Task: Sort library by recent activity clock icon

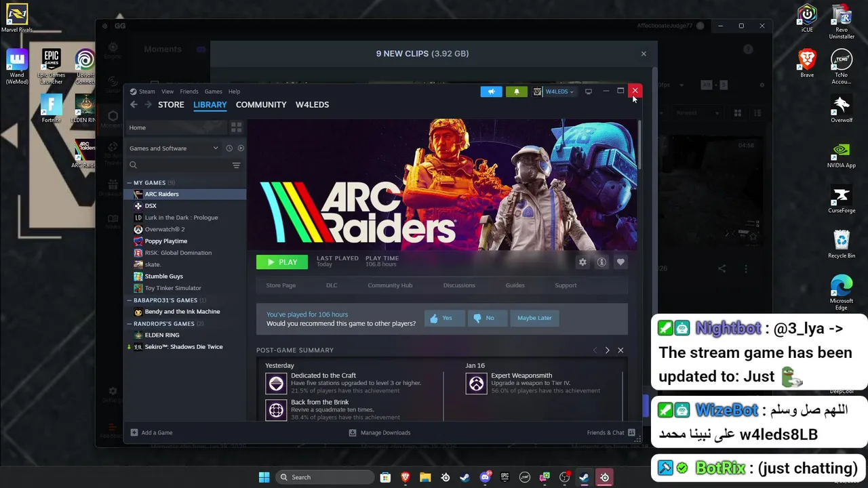Action: tap(229, 148)
